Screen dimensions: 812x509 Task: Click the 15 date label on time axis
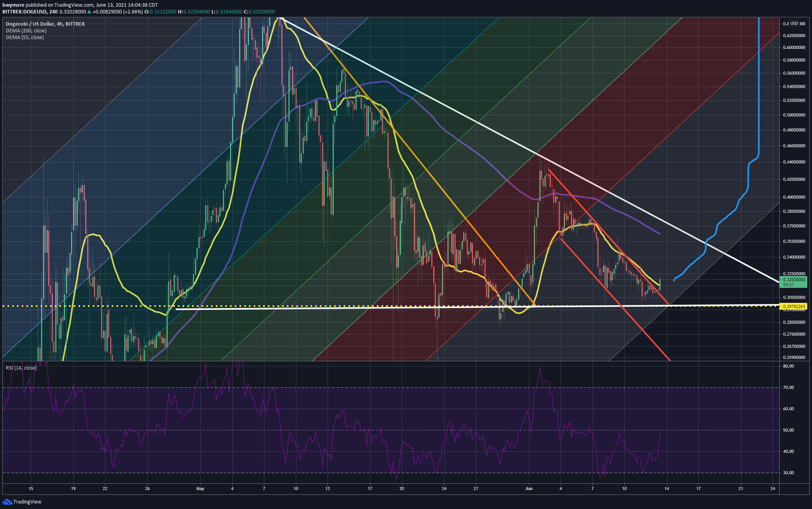(31, 488)
